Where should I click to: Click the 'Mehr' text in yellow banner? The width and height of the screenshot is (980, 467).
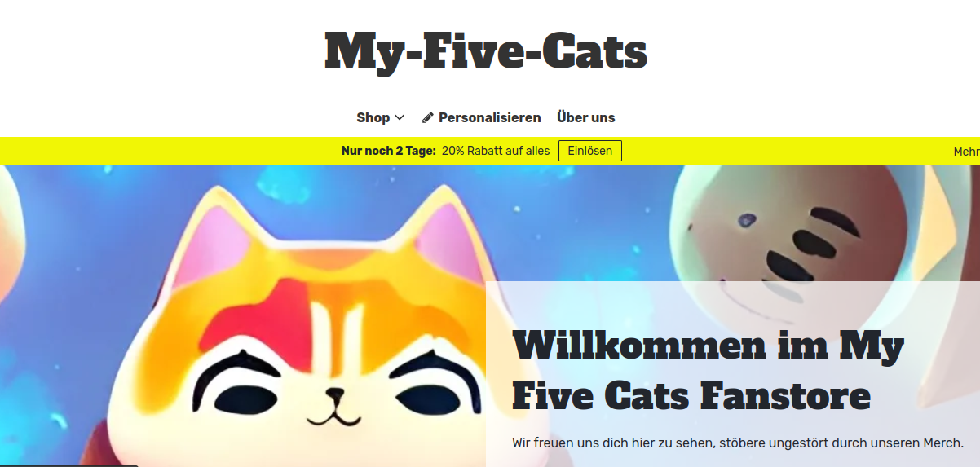pos(966,152)
